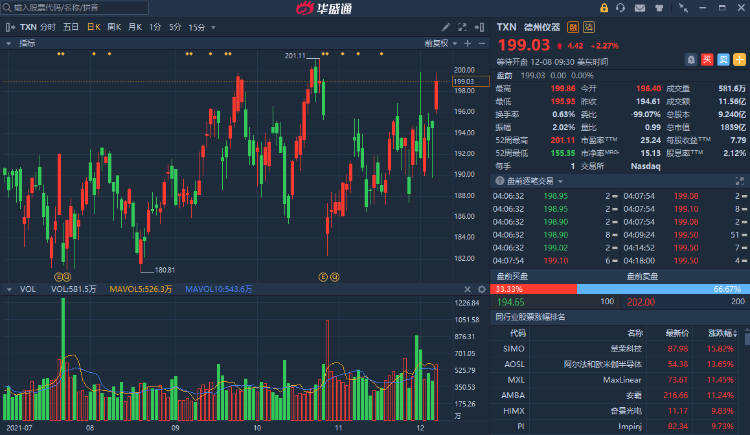Sort by 名称 column header
Screen dimensions: 750x435
click(x=635, y=333)
